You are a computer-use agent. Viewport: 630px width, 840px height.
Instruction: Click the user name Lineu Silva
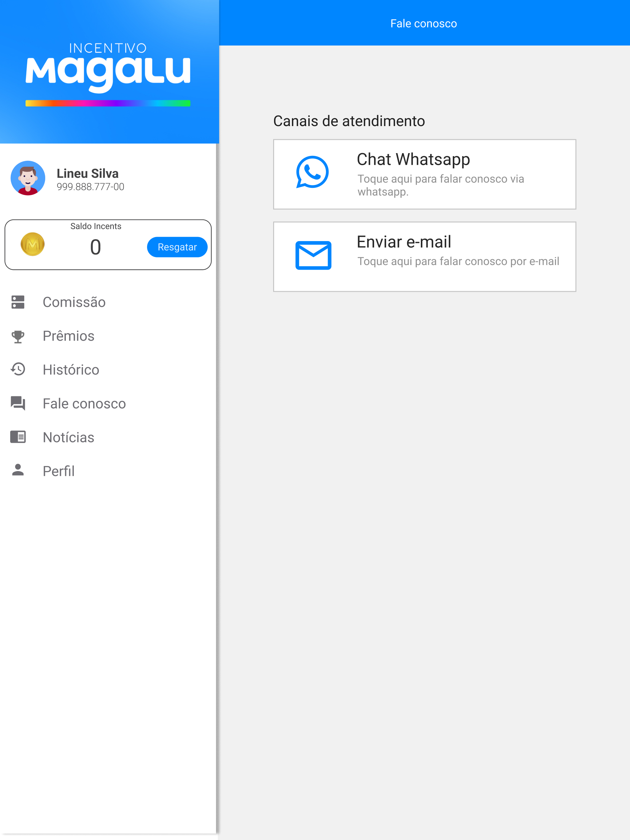(88, 173)
